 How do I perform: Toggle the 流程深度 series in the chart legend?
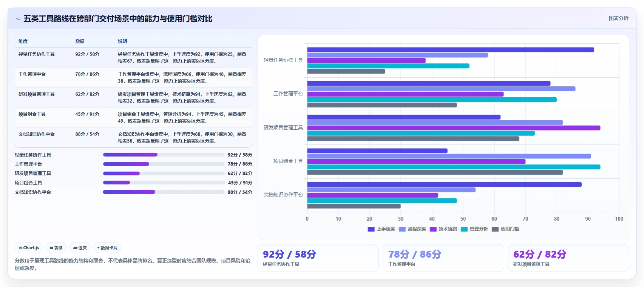coord(412,229)
